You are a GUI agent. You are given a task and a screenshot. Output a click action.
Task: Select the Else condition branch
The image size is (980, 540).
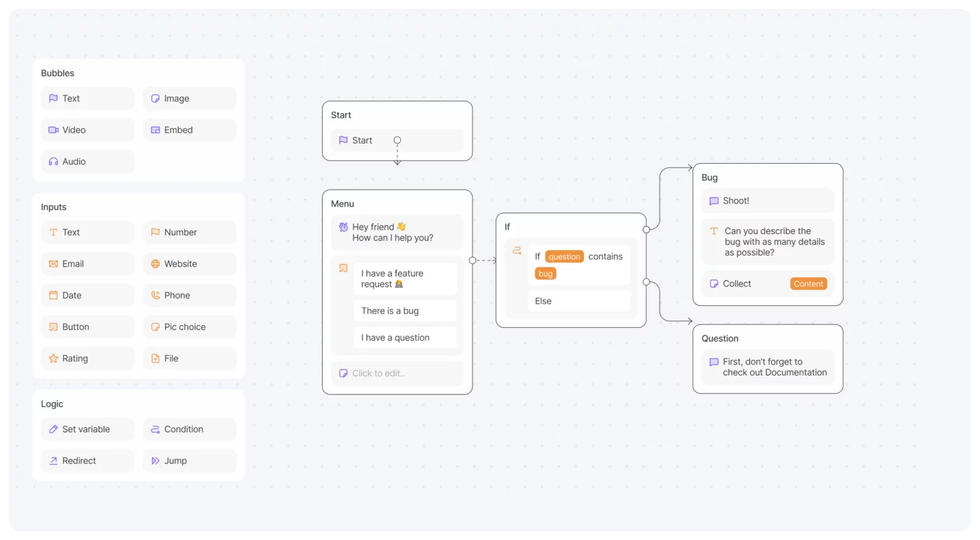coord(578,301)
